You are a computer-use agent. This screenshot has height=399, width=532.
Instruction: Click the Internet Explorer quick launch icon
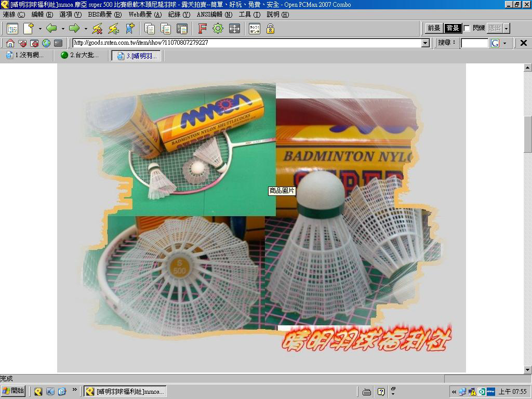tap(62, 392)
